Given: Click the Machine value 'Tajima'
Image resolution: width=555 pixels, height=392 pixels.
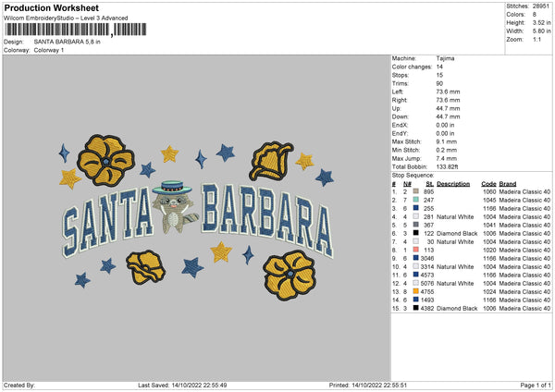Looking at the screenshot, I should 445,58.
